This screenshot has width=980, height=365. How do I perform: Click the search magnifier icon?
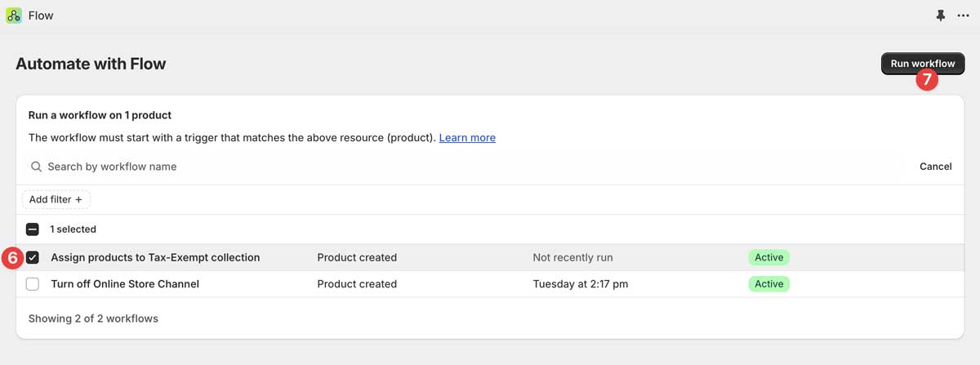[36, 167]
